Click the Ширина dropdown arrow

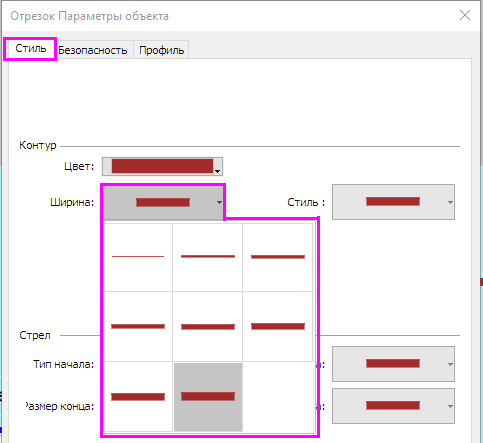[219, 202]
